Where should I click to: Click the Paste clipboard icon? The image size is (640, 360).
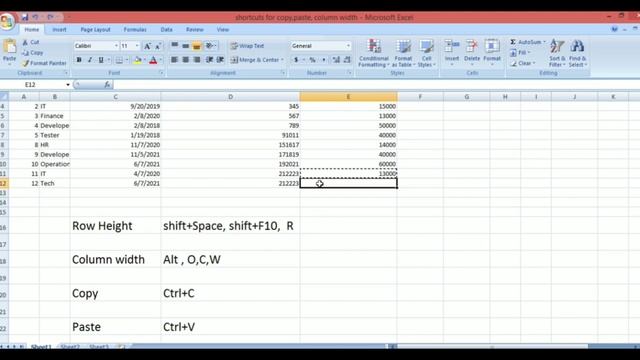[x=9, y=47]
